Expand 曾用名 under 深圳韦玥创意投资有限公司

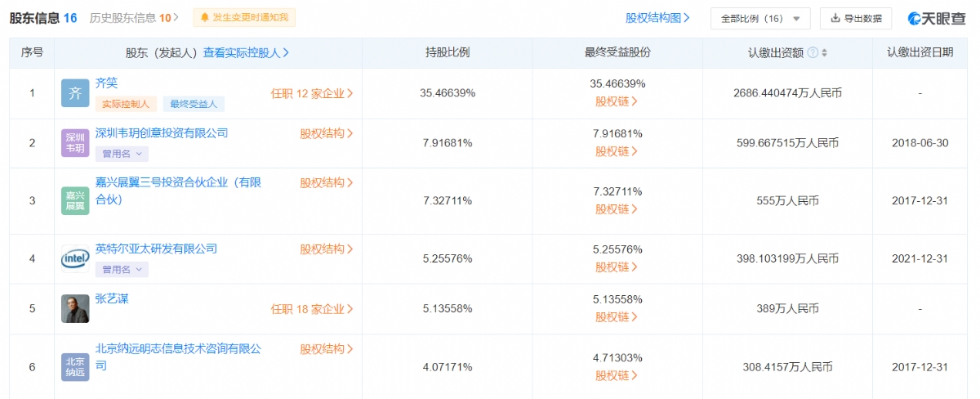pyautogui.click(x=121, y=153)
